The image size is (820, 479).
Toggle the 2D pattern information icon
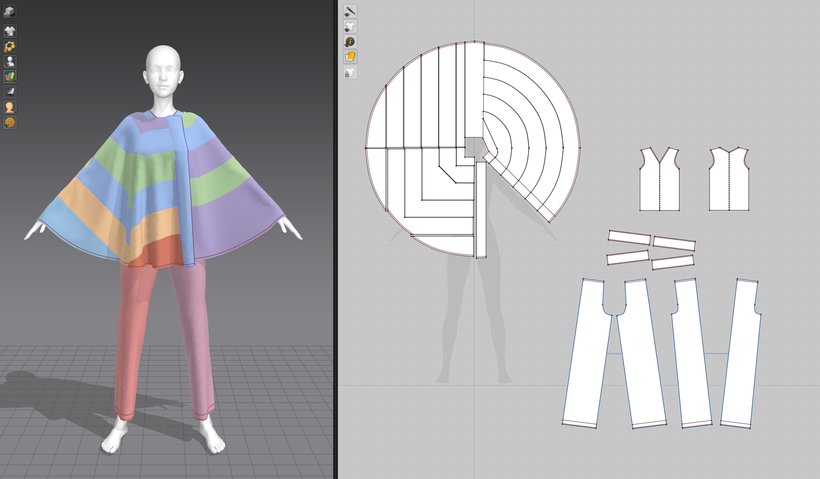click(350, 41)
